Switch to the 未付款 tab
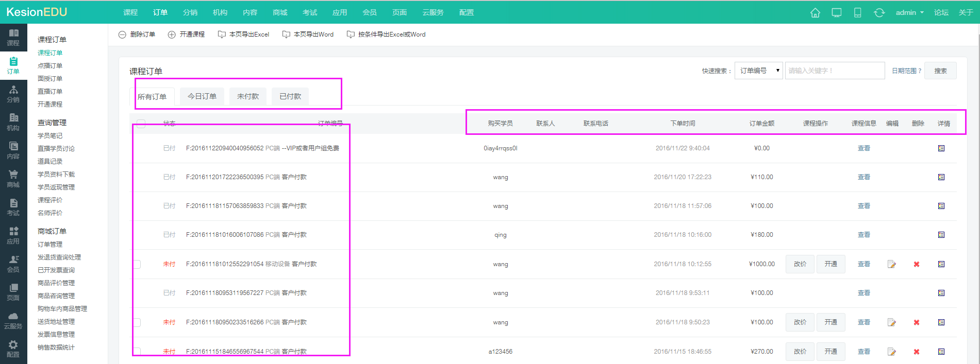The width and height of the screenshot is (980, 364). click(248, 96)
